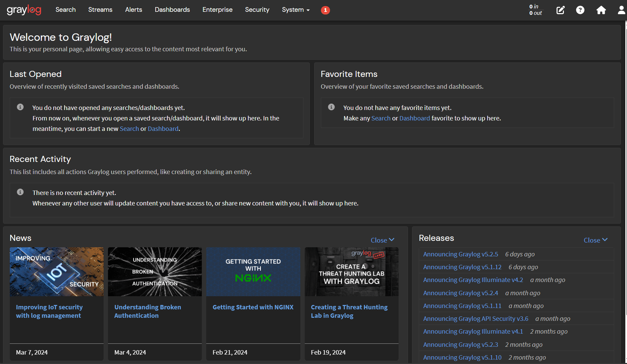Viewport: 627px width, 364px height.
Task: Open Announcing Graylog v5.2.3 release
Action: (x=461, y=344)
